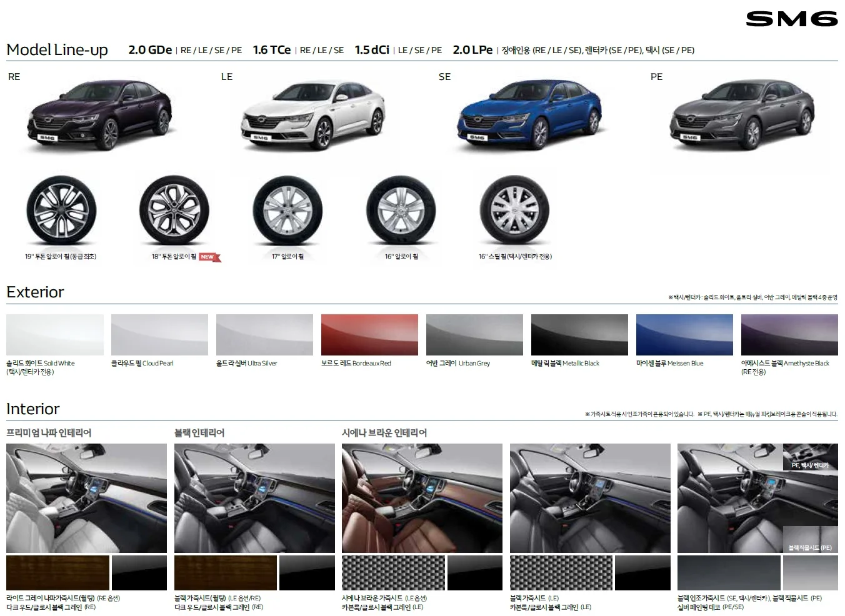This screenshot has width=845, height=616.
Task: Select the 2.0 GDe engine heading
Action: pyautogui.click(x=150, y=50)
